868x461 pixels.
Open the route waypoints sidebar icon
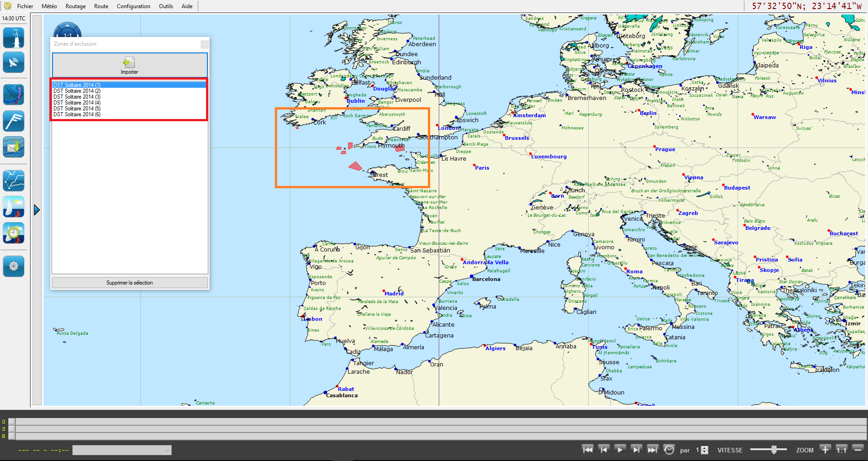coord(14,181)
